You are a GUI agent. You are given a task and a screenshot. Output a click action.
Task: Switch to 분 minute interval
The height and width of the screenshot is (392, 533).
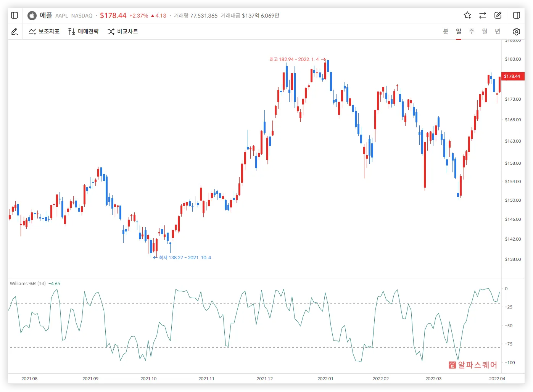pos(446,31)
